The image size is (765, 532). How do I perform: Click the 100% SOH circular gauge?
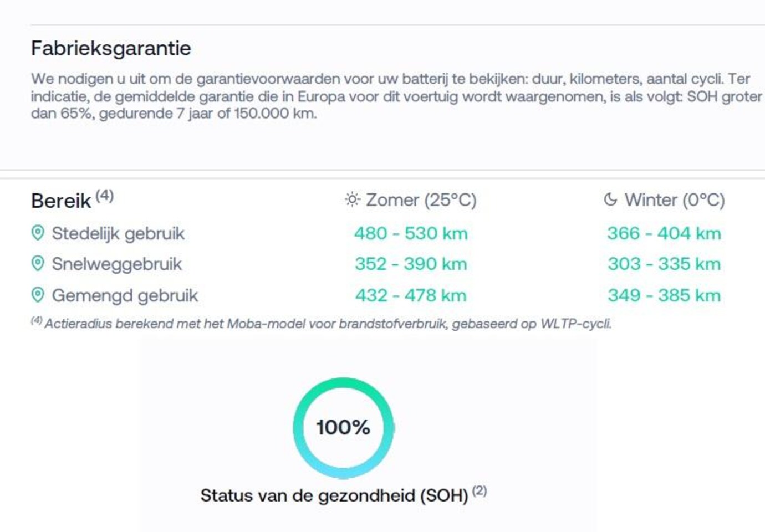(x=343, y=427)
